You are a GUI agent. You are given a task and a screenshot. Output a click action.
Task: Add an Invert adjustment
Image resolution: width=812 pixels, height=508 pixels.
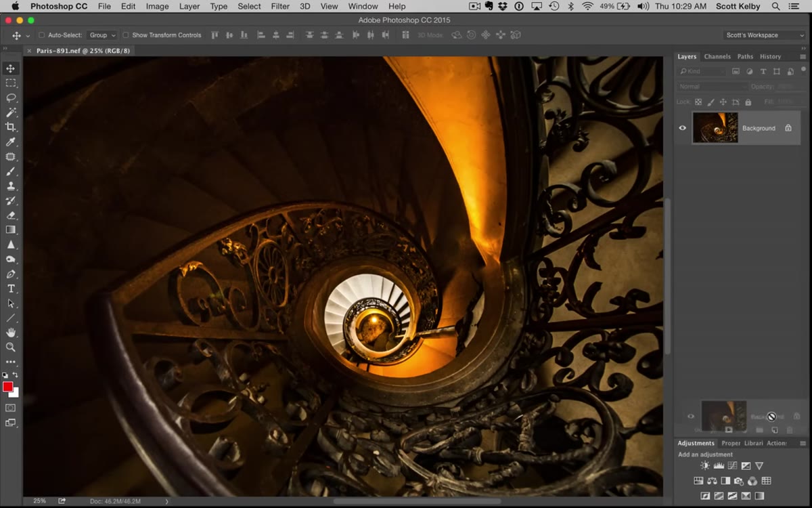pyautogui.click(x=705, y=496)
